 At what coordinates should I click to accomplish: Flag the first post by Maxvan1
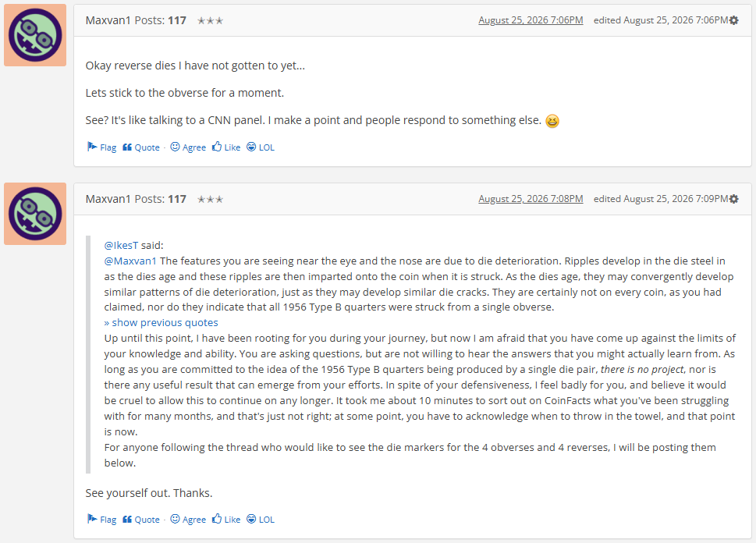[x=101, y=147]
